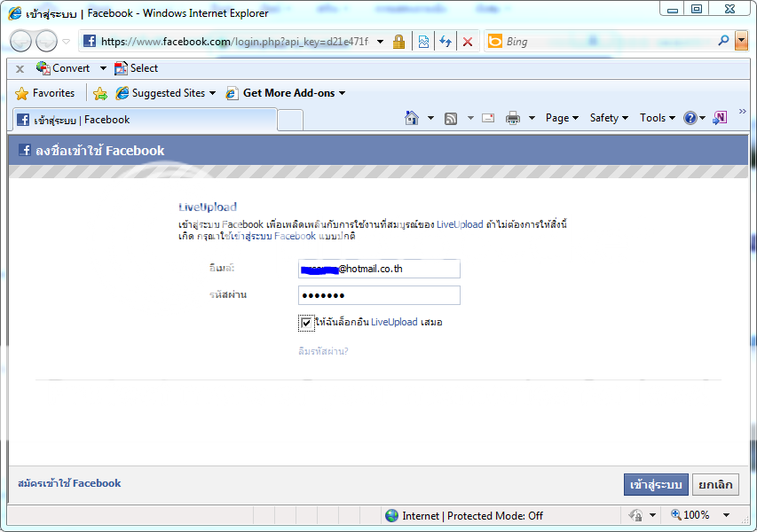Click the Read Mail icon
This screenshot has width=757, height=532.
click(488, 118)
